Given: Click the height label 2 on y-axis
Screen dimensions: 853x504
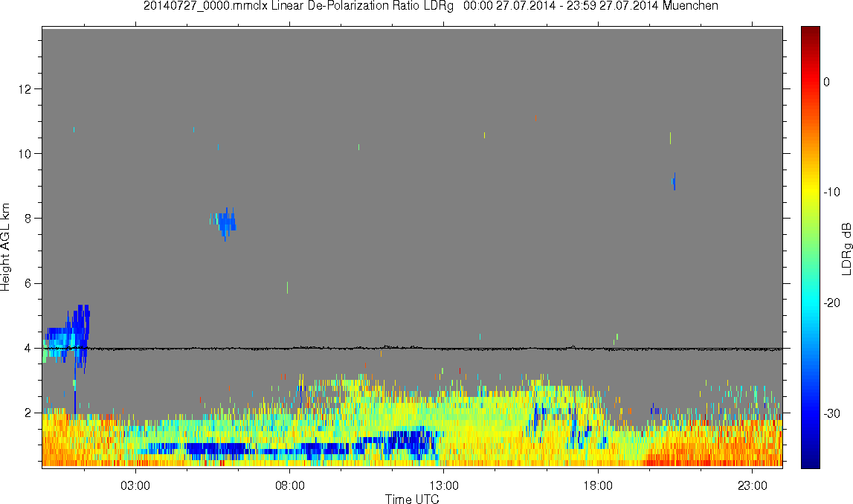Looking at the screenshot, I should click(x=28, y=413).
